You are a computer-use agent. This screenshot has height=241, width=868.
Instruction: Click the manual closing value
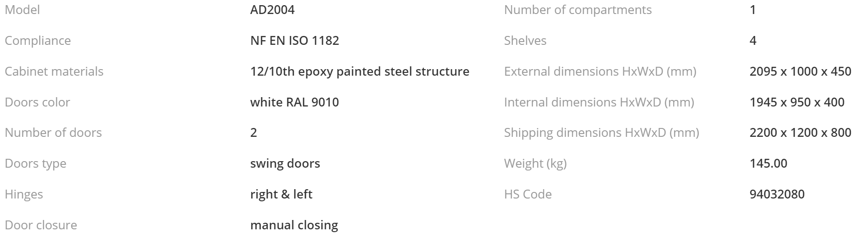click(x=294, y=225)
